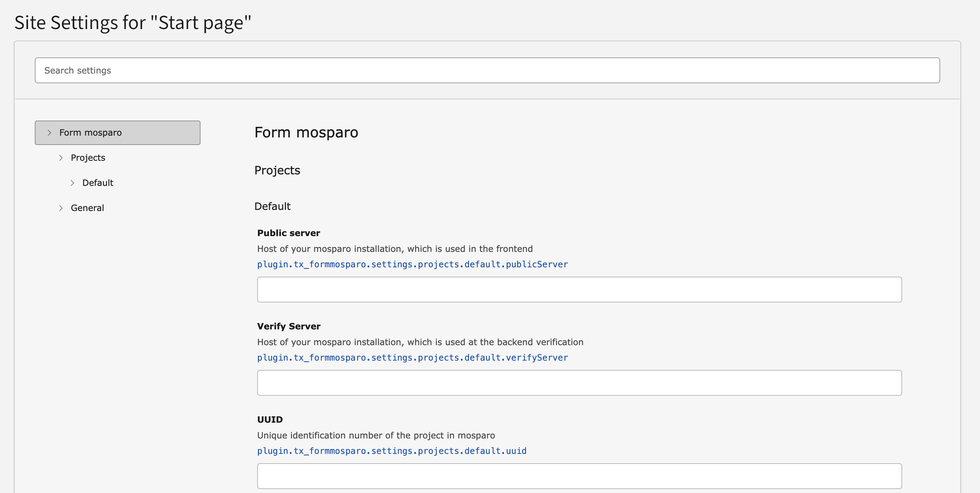Click the uuid settings key link
The image size is (980, 493).
click(391, 450)
